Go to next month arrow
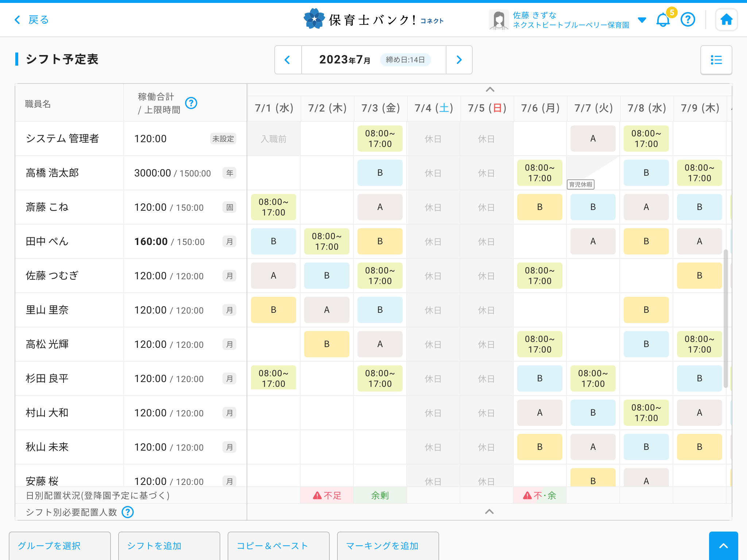Screen dimensions: 747x560 click(459, 60)
